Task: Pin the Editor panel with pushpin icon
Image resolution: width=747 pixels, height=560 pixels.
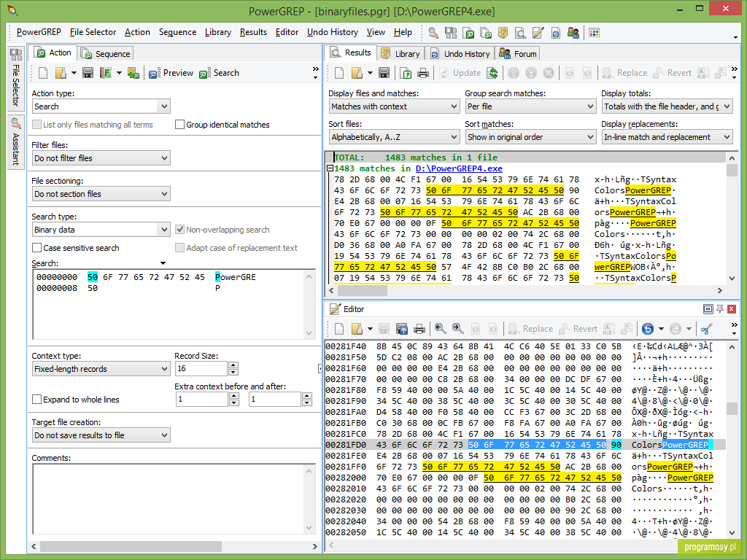Action: 720,309
